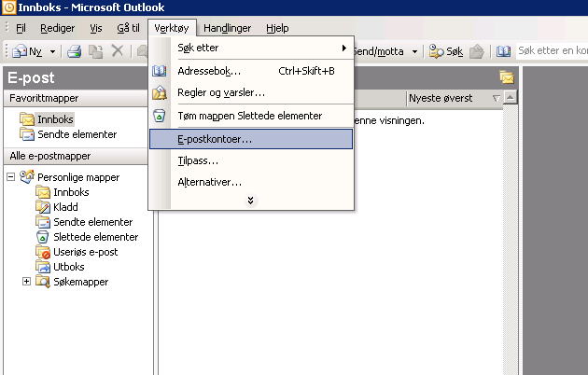Click the greyed icon right of Søk
This screenshot has height=375, width=588.
pos(477,51)
